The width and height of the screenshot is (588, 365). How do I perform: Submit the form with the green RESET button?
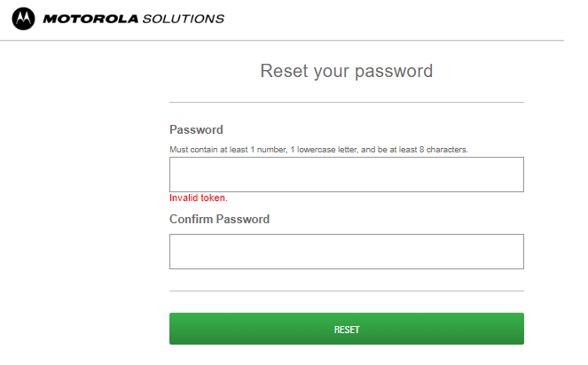tap(347, 329)
